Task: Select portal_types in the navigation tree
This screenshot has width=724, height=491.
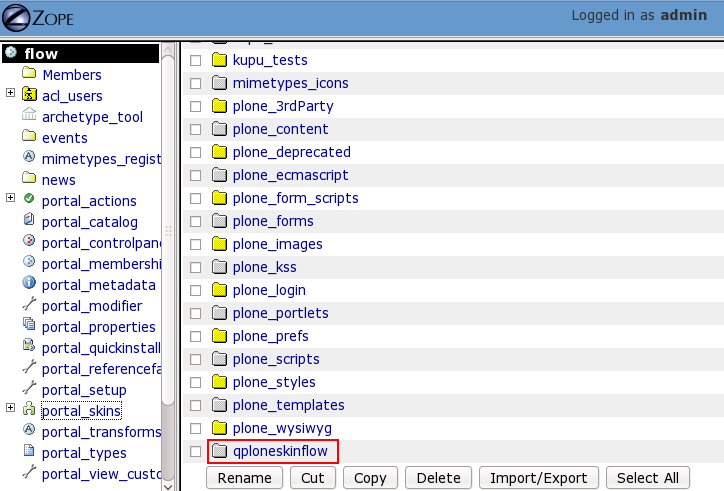Action: [84, 453]
